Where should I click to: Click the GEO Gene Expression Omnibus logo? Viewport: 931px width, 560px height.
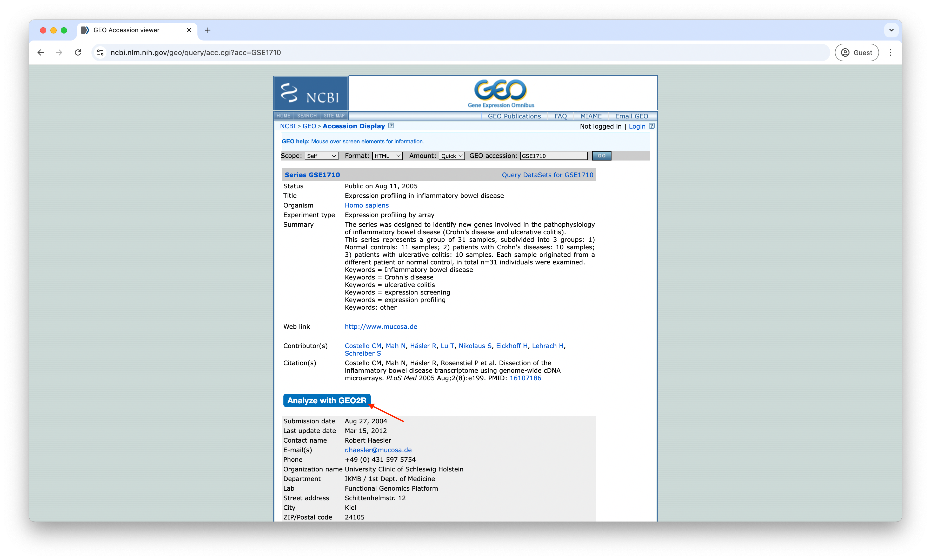pyautogui.click(x=501, y=94)
